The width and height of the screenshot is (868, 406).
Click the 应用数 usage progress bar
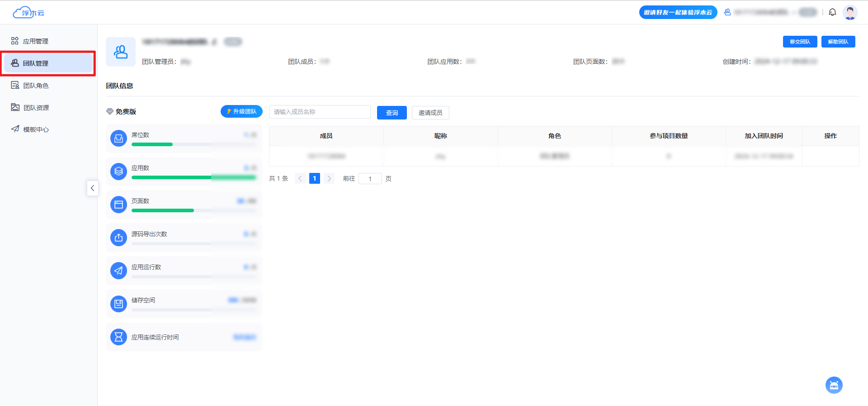tap(193, 177)
